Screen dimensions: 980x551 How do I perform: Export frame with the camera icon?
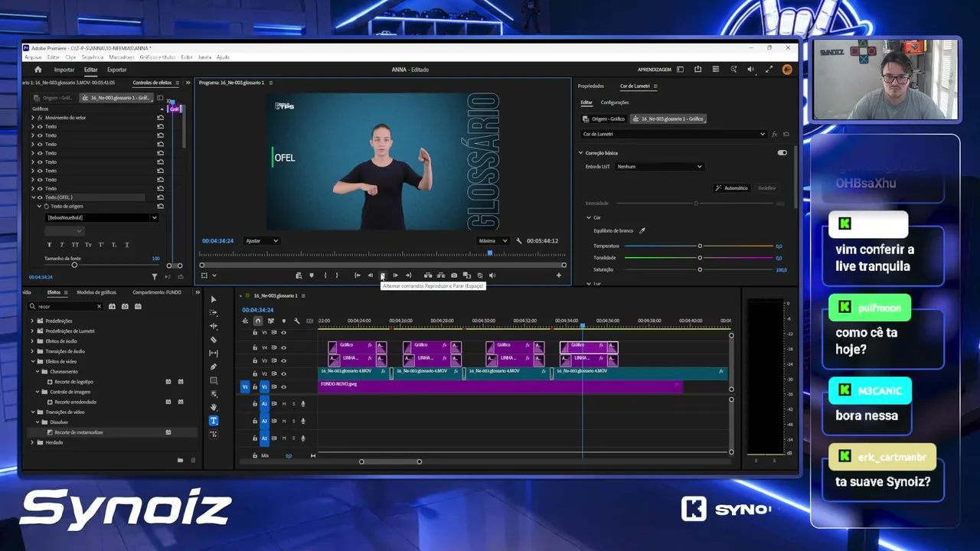pos(454,275)
